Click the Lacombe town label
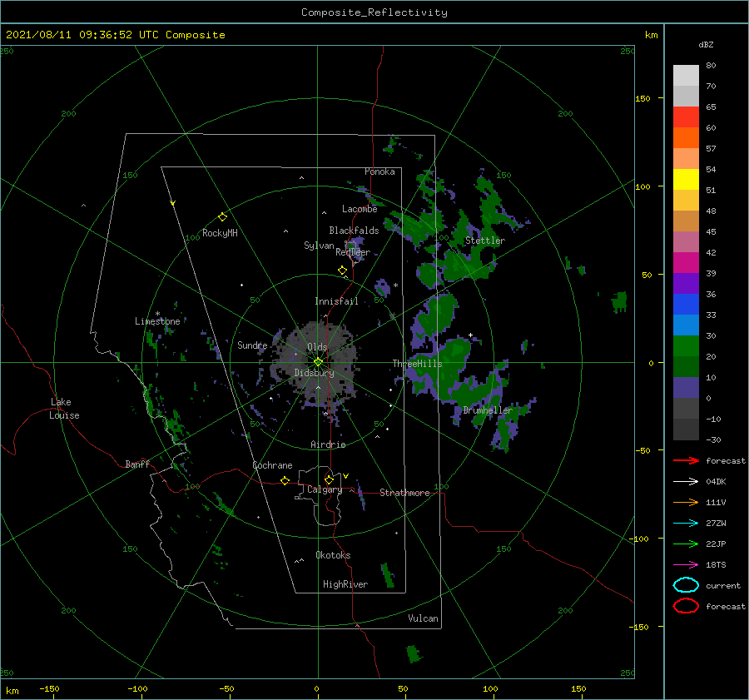 coord(360,209)
